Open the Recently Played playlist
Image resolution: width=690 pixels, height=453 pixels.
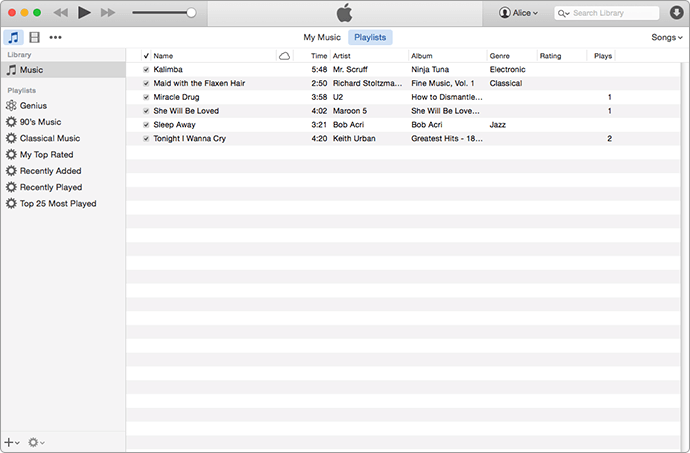63,187
